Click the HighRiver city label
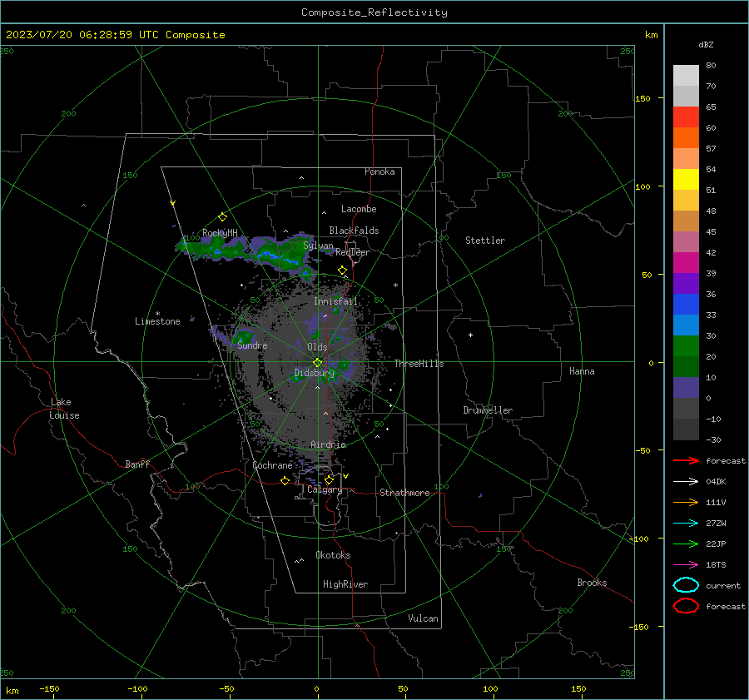 tap(345, 584)
